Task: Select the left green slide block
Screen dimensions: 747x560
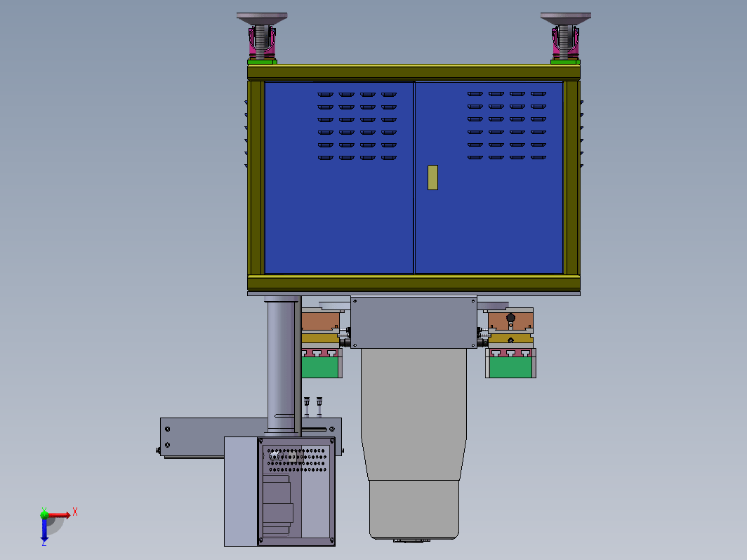Action: (319, 367)
